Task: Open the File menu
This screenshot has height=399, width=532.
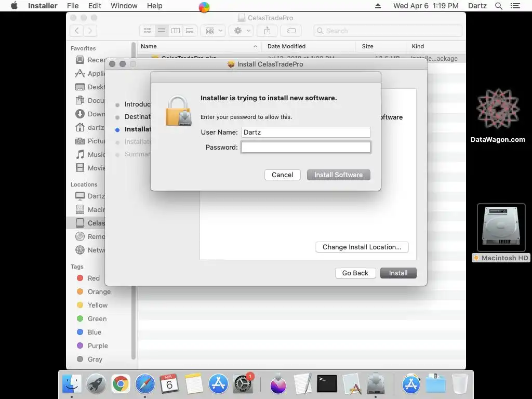Action: click(73, 6)
